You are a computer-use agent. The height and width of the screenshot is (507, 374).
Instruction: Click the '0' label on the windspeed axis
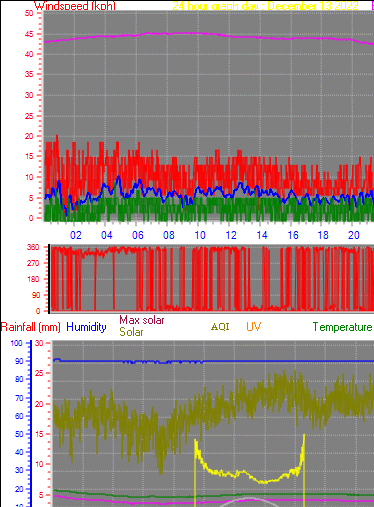pos(31,218)
